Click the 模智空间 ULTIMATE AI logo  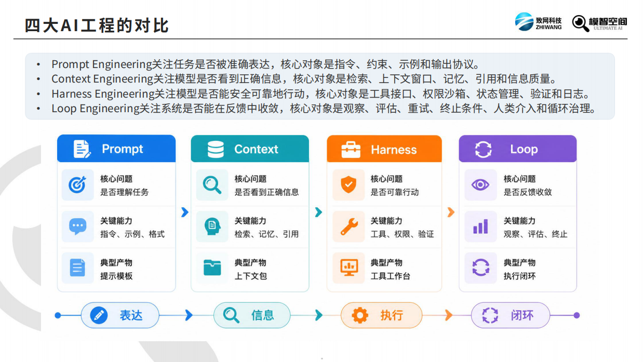[x=599, y=23]
